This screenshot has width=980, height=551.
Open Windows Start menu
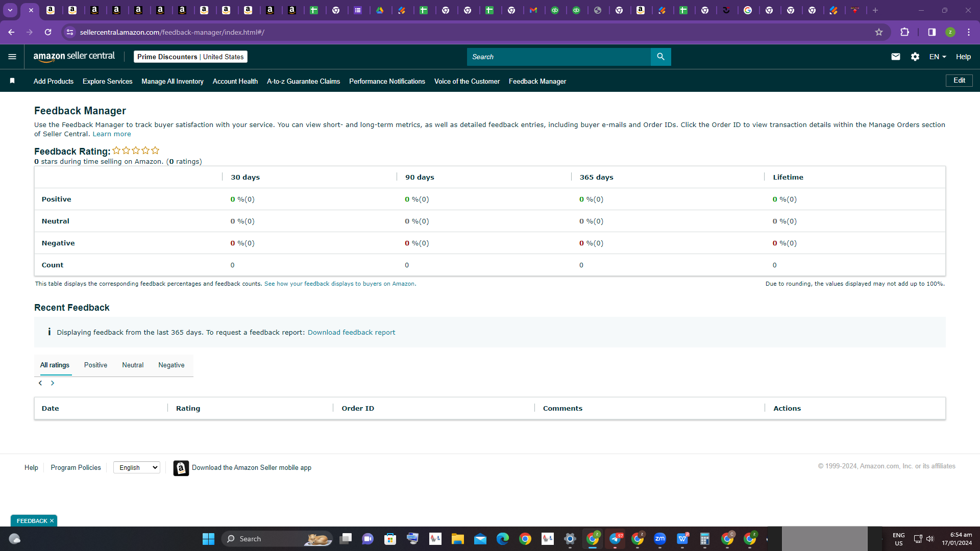(208, 539)
